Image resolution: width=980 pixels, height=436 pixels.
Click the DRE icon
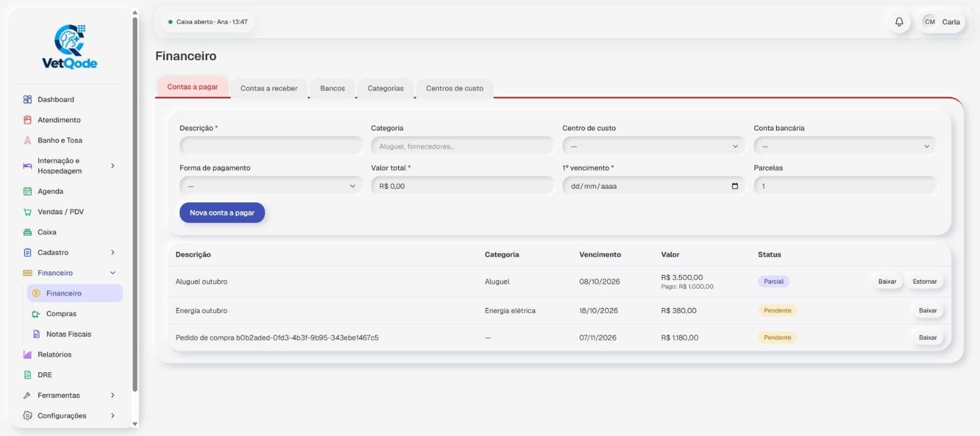coord(27,375)
